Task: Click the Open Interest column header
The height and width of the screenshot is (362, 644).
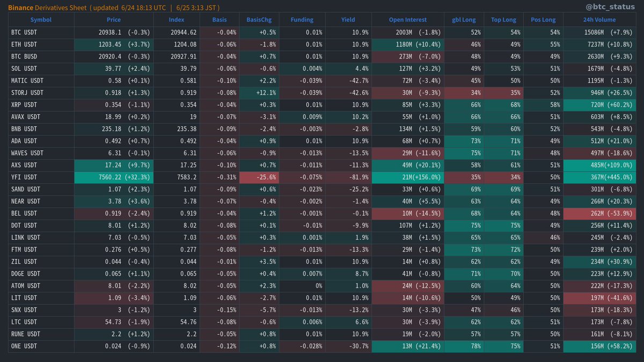Action: (407, 20)
